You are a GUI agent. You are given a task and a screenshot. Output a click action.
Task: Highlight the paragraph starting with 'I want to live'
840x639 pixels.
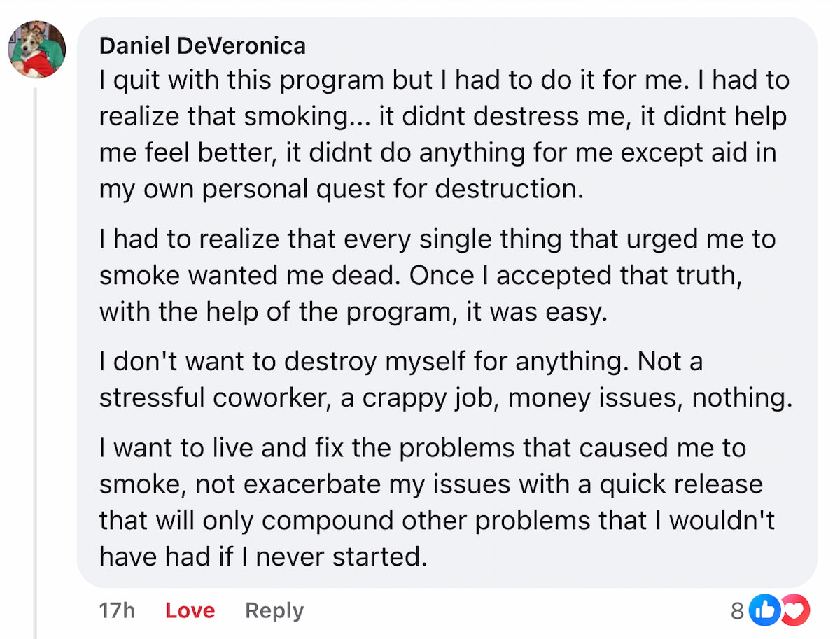tap(434, 502)
